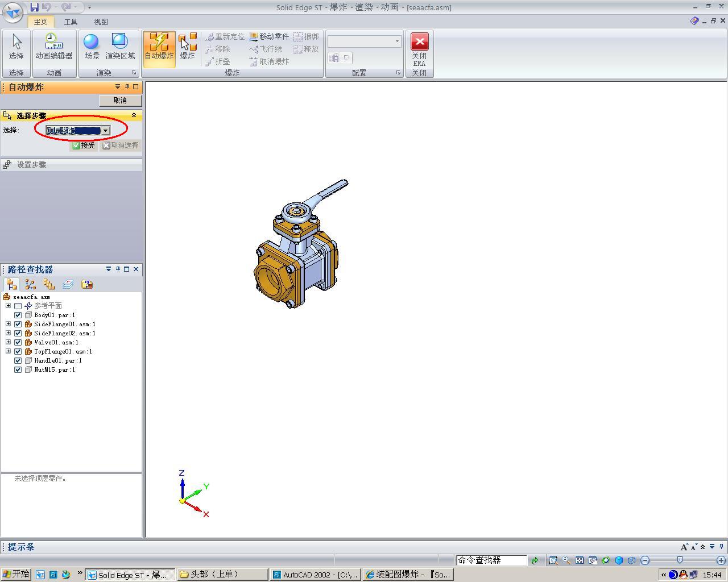This screenshot has height=582, width=728.
Task: Click the zoom out minus button
Action: coord(645,560)
